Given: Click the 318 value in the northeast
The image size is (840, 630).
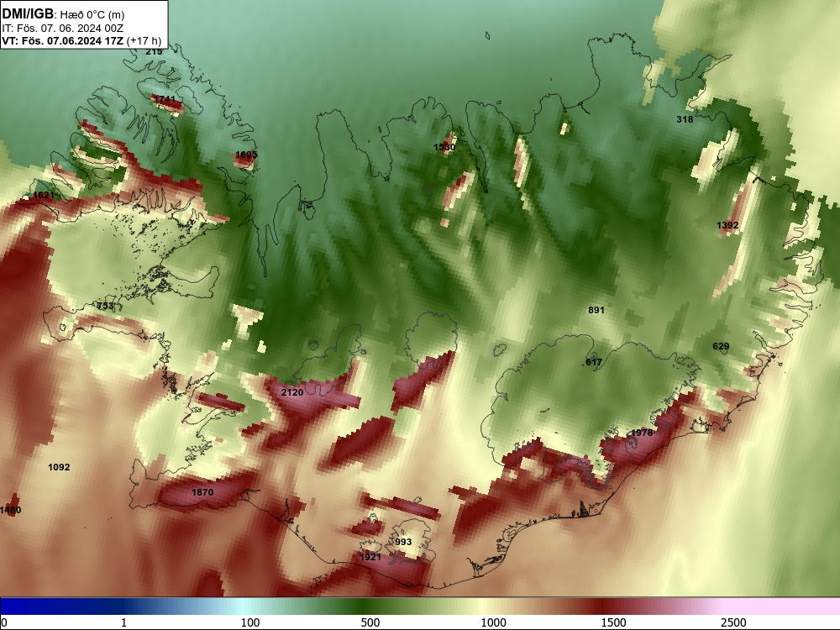Looking at the screenshot, I should 685,119.
